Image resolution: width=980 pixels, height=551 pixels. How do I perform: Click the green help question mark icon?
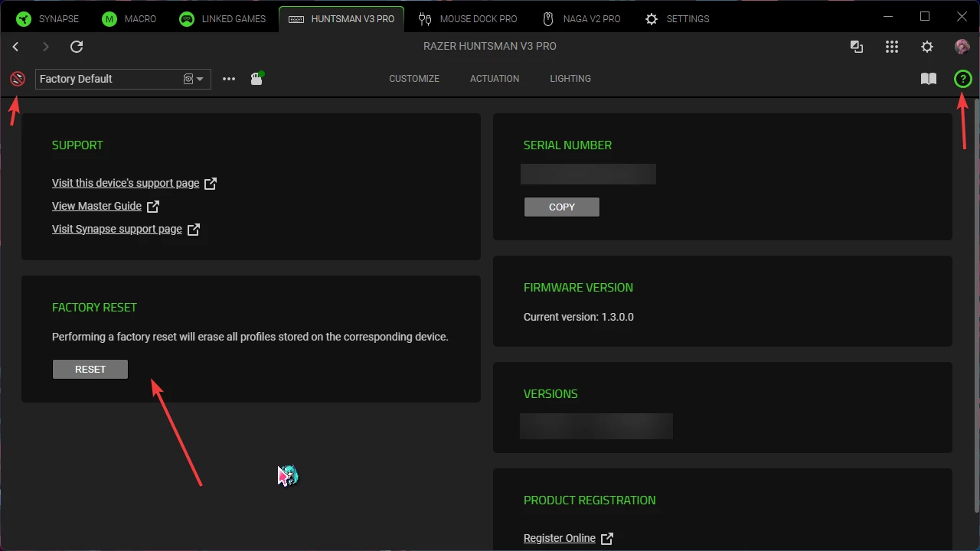[x=962, y=79]
